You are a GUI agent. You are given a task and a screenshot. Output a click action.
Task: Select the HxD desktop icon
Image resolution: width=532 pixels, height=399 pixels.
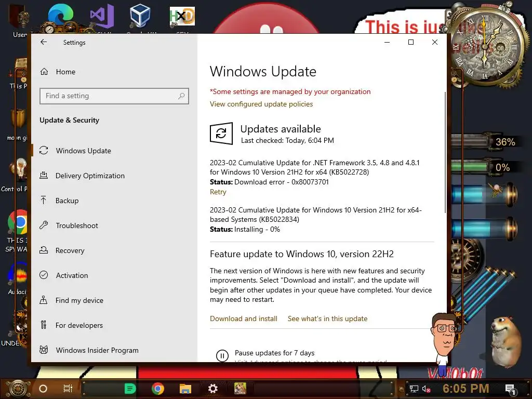(x=182, y=17)
